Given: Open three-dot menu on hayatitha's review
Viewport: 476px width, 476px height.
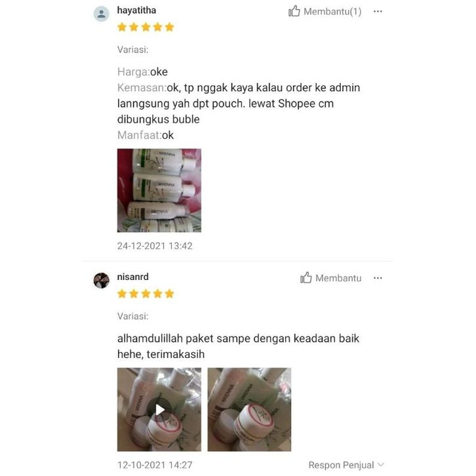Looking at the screenshot, I should pos(378,12).
